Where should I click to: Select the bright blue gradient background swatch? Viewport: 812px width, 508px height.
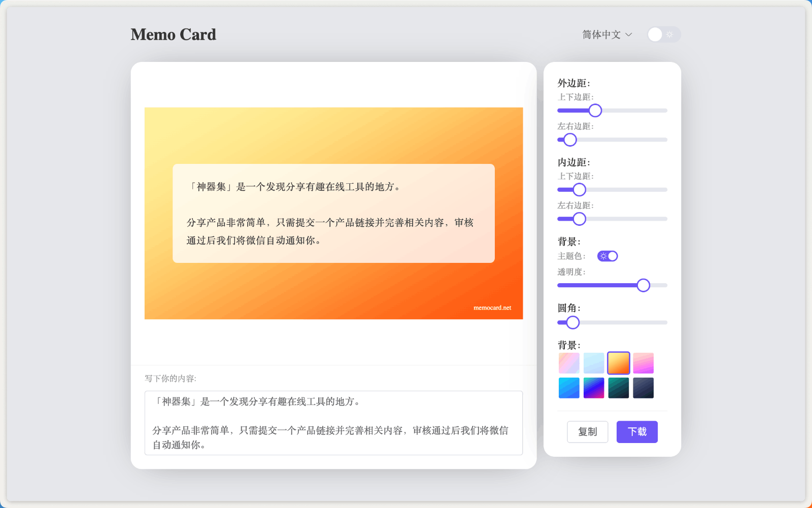[x=568, y=387]
